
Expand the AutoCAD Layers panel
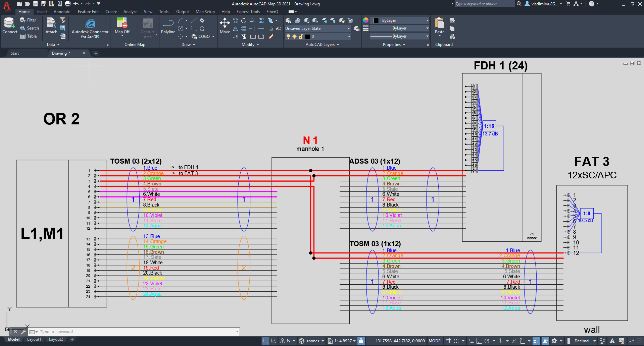[322, 45]
